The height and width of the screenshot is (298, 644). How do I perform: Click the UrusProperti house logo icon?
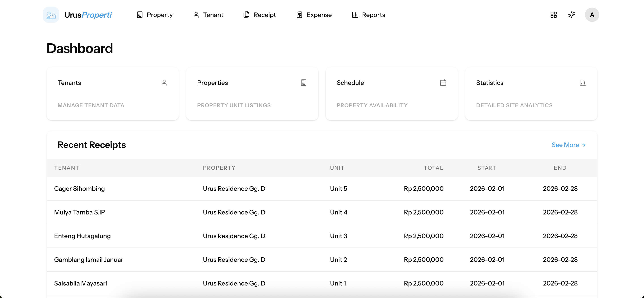[x=51, y=15]
